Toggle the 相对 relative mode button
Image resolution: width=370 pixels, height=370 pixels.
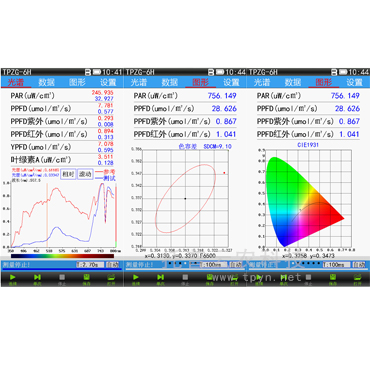68,174
